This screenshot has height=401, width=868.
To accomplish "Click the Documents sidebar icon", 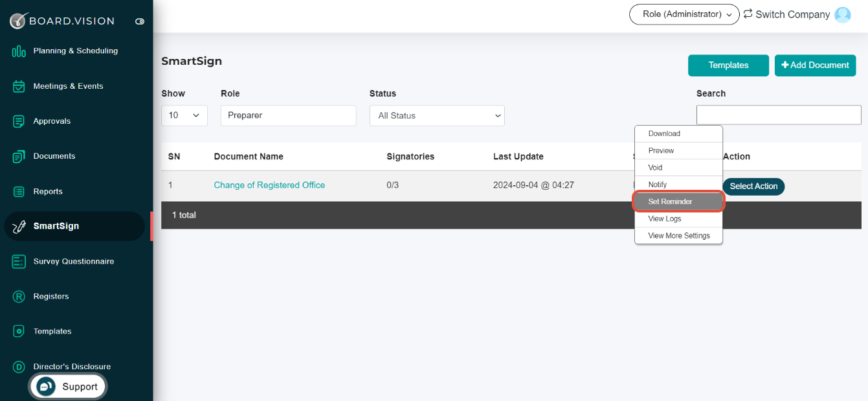I will click(19, 156).
